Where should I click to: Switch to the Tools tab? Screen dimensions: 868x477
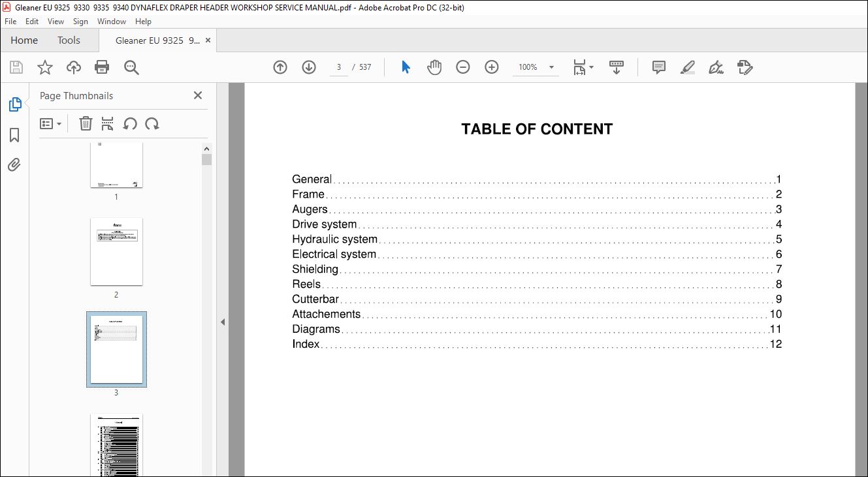(x=69, y=40)
